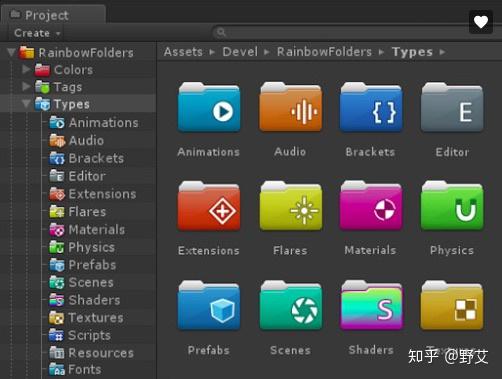
Task: Select the 'Extensions' caption under the grid folder
Action: click(x=209, y=250)
